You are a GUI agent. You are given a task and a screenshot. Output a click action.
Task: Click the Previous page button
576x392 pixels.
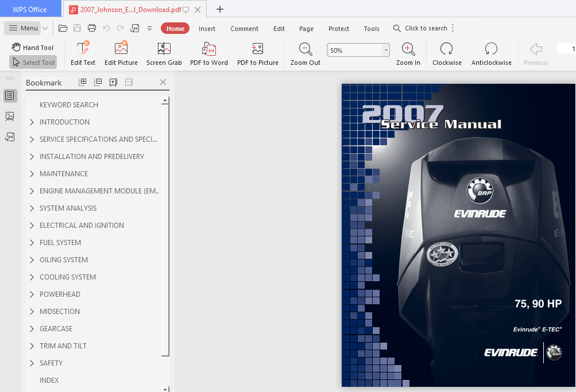536,53
